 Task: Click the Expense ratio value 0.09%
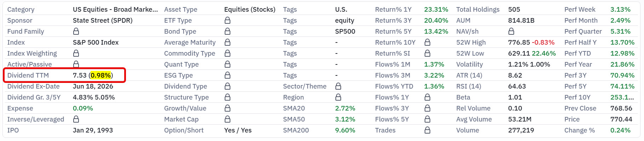pos(83,108)
